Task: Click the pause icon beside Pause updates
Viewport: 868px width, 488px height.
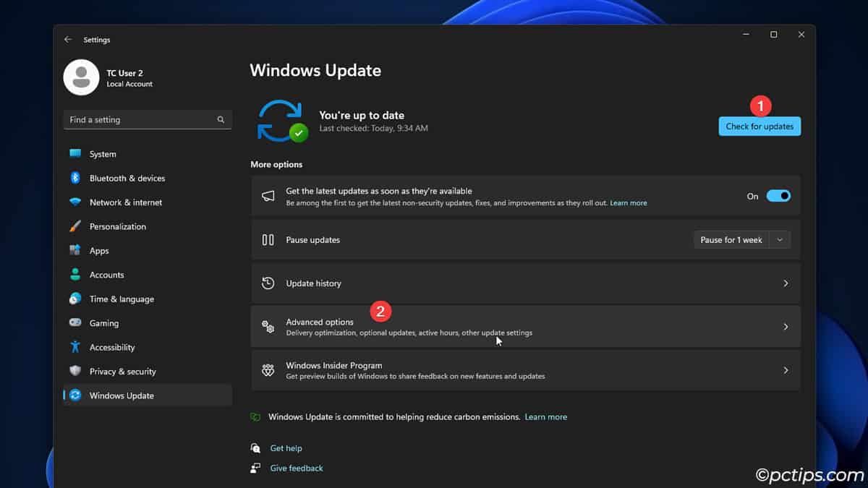Action: [x=268, y=240]
